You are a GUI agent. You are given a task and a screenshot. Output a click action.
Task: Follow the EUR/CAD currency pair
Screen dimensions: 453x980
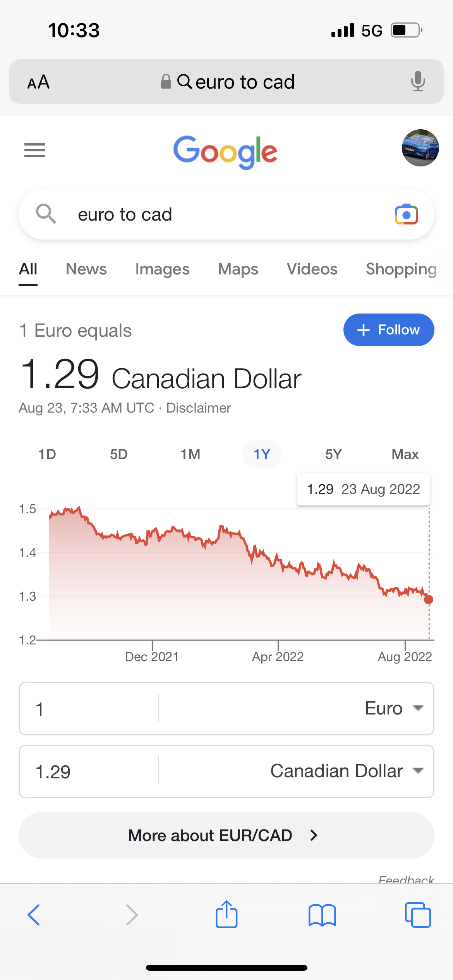(388, 330)
